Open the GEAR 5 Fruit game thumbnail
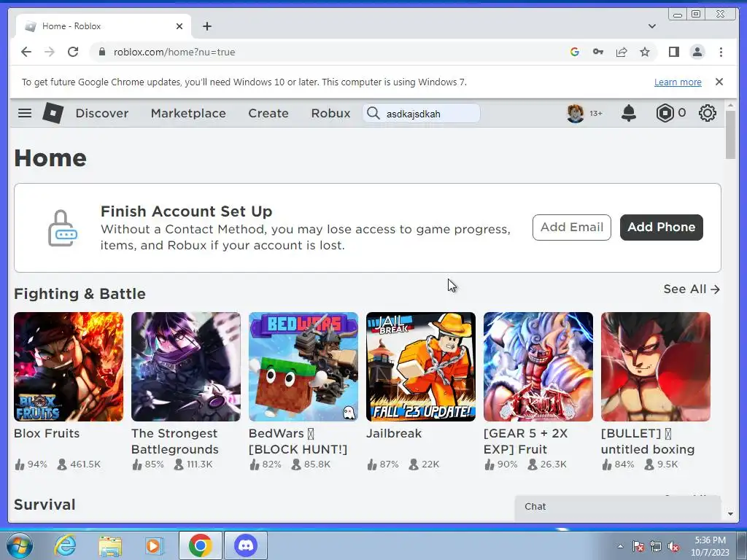 pyautogui.click(x=538, y=367)
